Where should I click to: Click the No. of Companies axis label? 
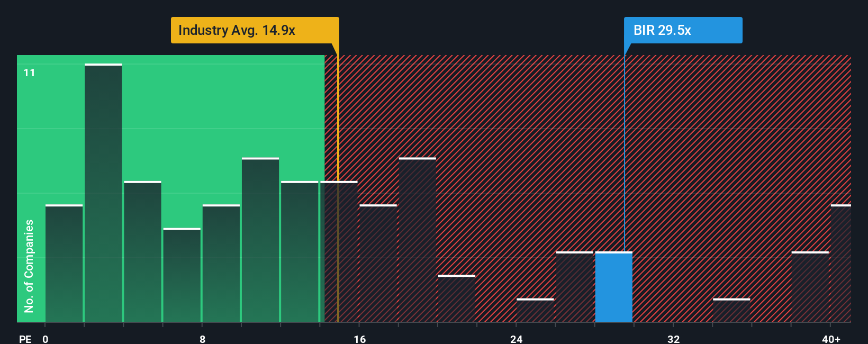point(29,266)
